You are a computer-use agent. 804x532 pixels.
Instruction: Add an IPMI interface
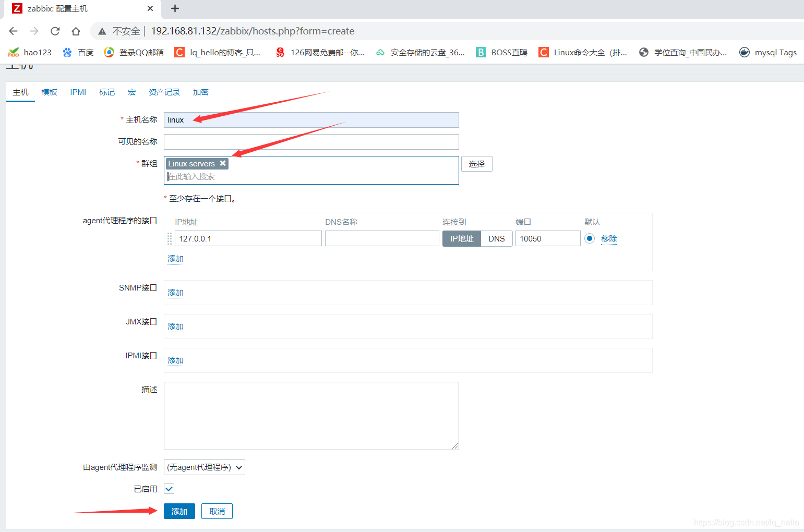pos(175,360)
